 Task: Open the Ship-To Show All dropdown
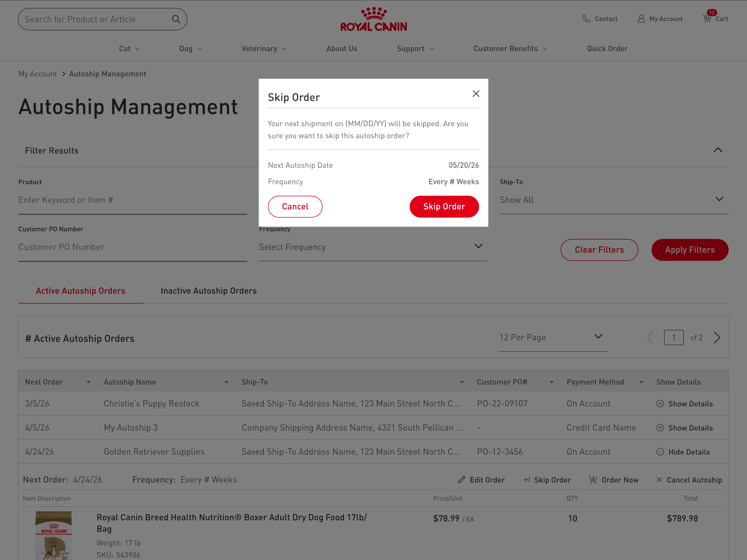614,200
